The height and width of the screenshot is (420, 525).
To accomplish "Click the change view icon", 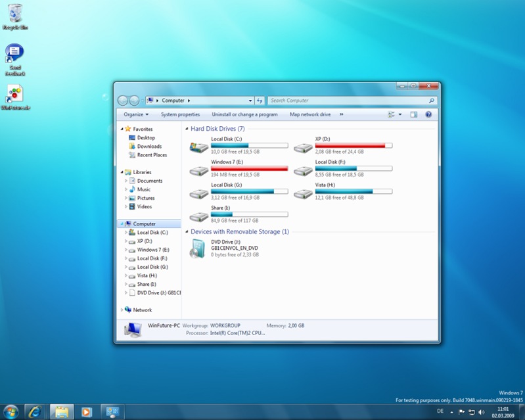I will point(391,114).
